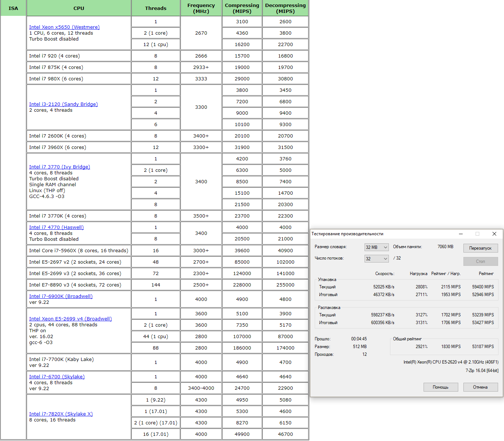Click the elapsed time 00:04:45
The image size is (504, 441).
359,339
